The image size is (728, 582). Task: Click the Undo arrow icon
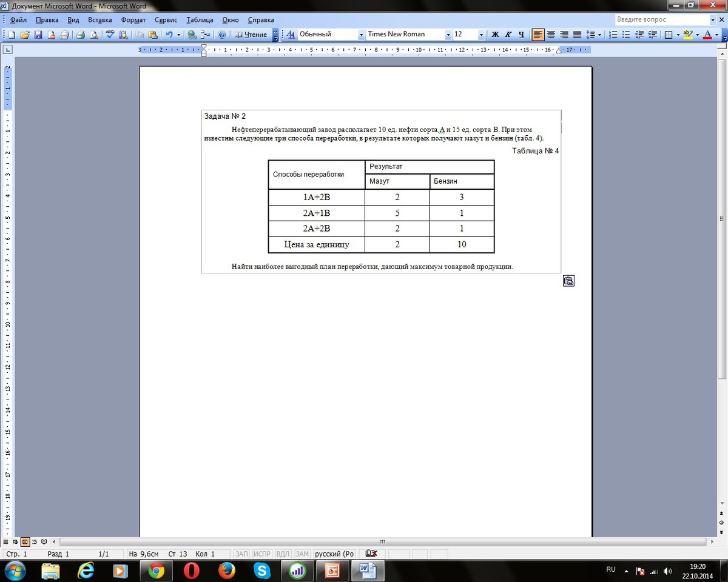pos(169,35)
